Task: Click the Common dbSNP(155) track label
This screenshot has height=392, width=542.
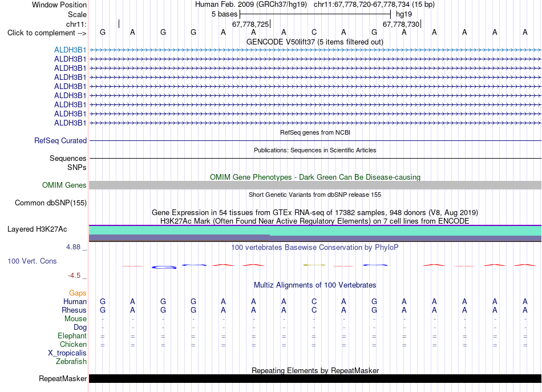Action: pos(51,203)
